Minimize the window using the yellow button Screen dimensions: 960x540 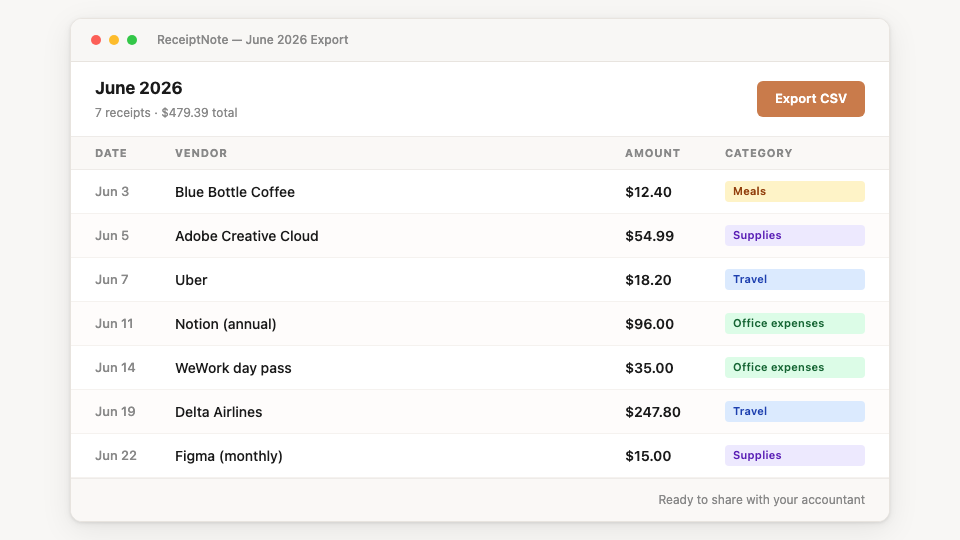click(114, 40)
